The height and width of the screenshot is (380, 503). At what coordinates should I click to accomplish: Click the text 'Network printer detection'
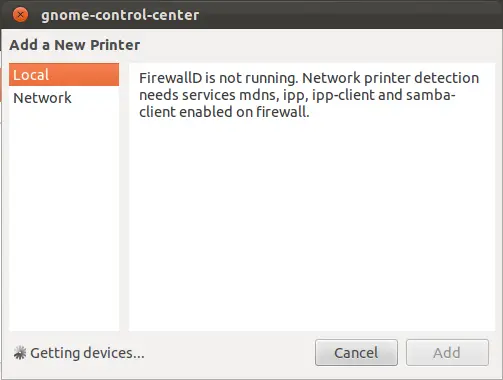coord(391,78)
